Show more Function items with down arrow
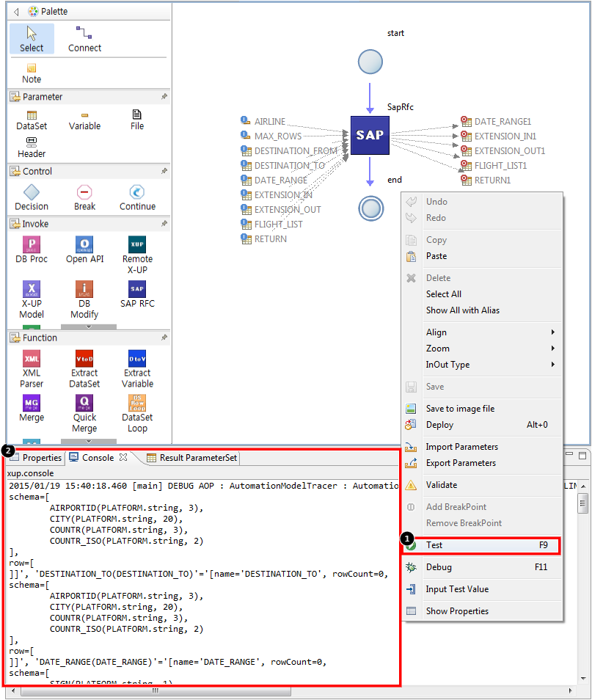The width and height of the screenshot is (592, 700). pos(89,441)
